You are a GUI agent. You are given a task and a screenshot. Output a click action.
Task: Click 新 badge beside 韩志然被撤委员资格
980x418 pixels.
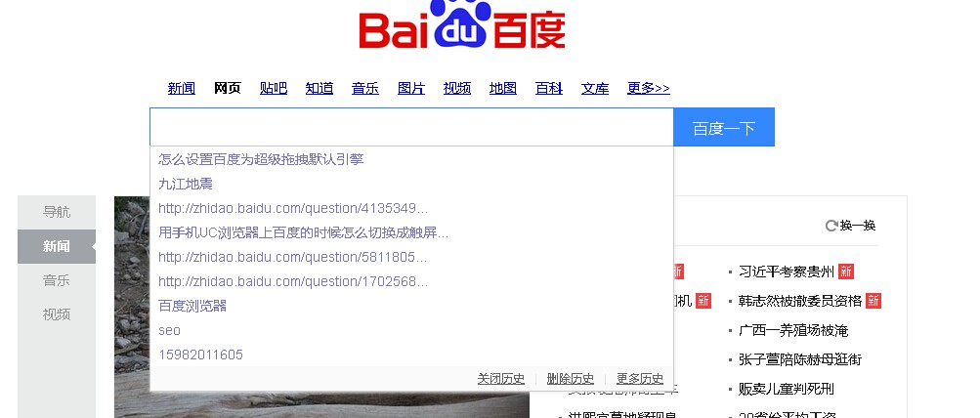[x=873, y=301]
